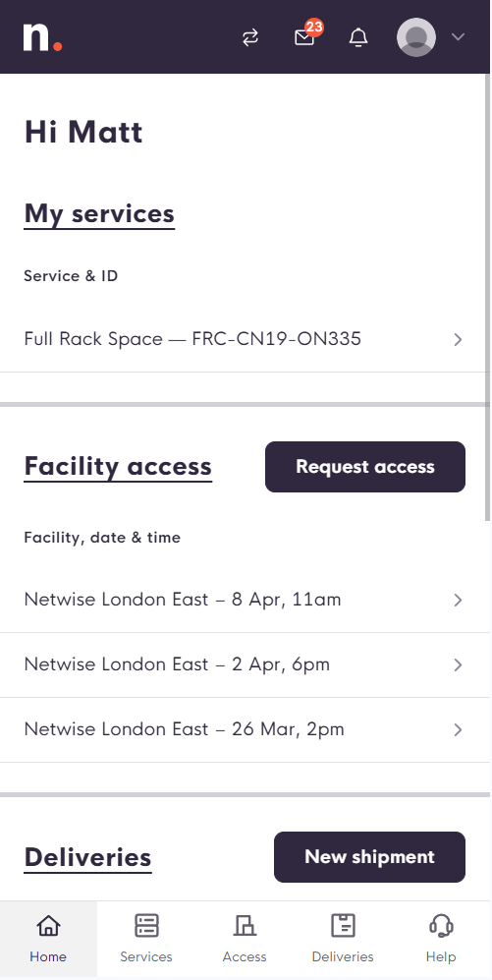Switch to the Access tab

click(x=245, y=939)
